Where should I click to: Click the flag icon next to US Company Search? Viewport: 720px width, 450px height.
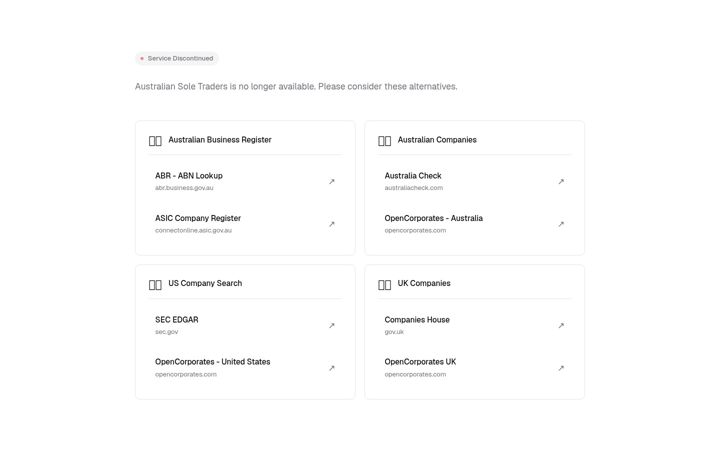click(155, 285)
